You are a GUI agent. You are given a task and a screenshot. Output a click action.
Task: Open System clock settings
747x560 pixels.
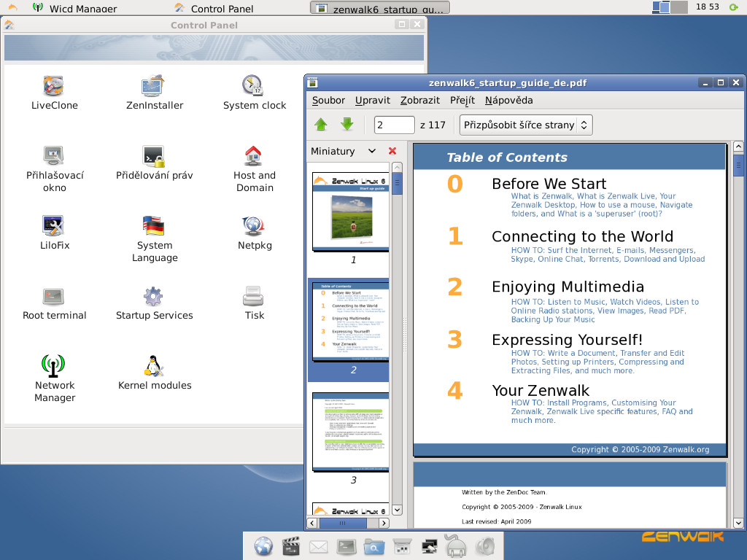tap(255, 93)
